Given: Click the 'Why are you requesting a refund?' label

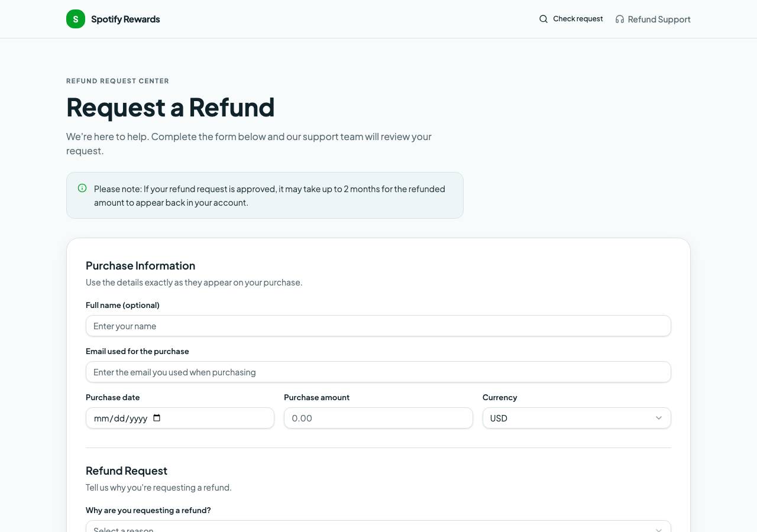Looking at the screenshot, I should click(x=148, y=510).
